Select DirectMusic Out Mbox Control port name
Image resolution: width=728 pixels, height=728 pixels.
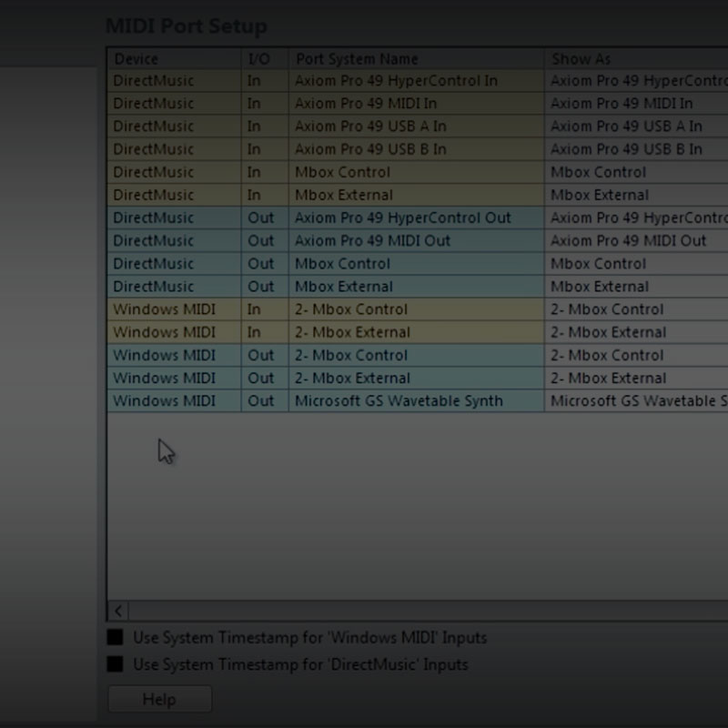point(417,264)
